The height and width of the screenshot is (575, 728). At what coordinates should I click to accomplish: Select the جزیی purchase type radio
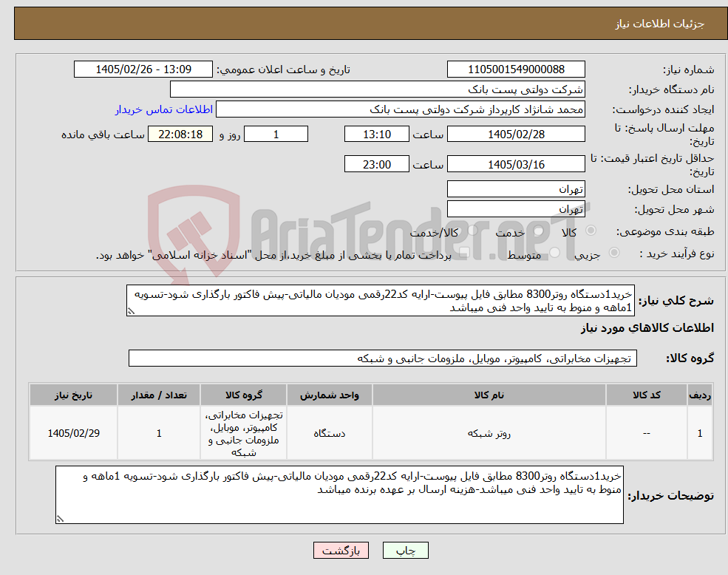[x=613, y=252]
